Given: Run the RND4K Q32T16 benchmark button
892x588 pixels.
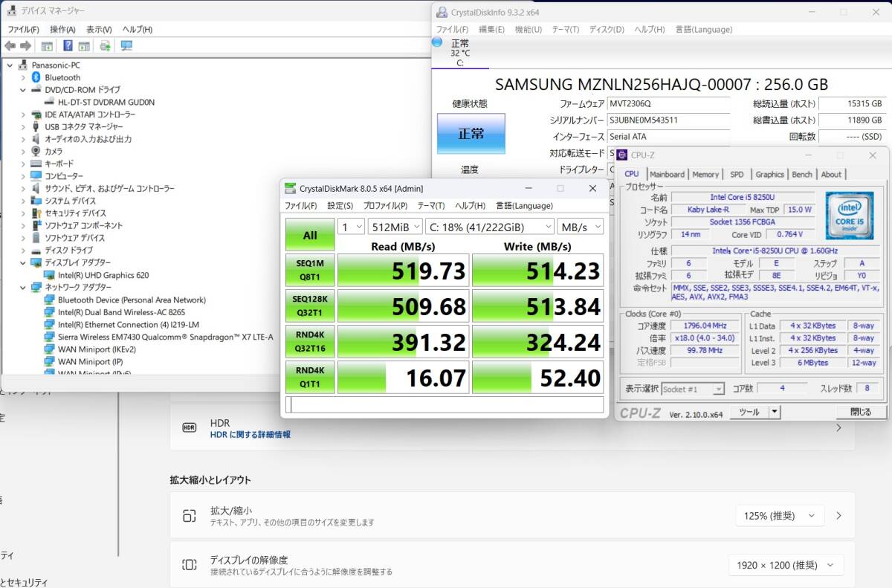Looking at the screenshot, I should 310,342.
